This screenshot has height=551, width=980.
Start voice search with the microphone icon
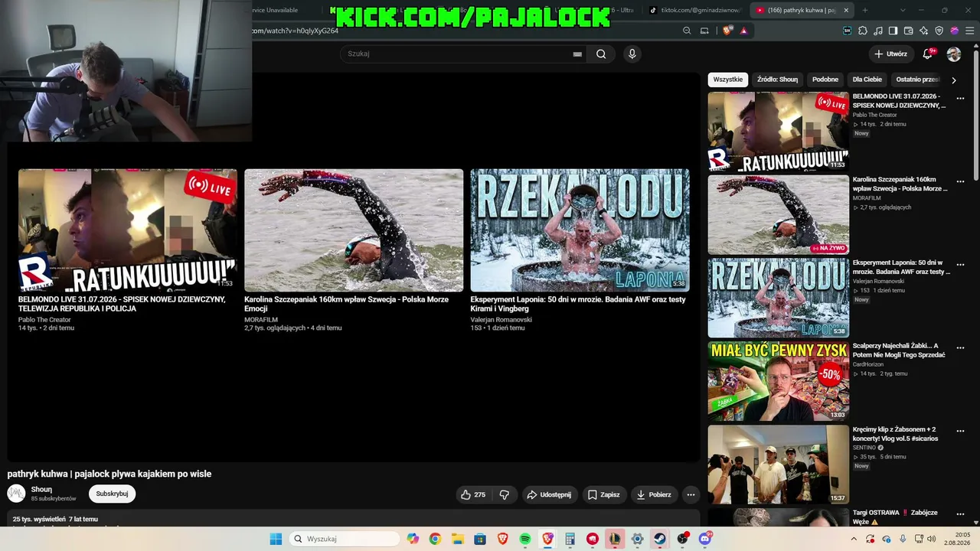[632, 54]
